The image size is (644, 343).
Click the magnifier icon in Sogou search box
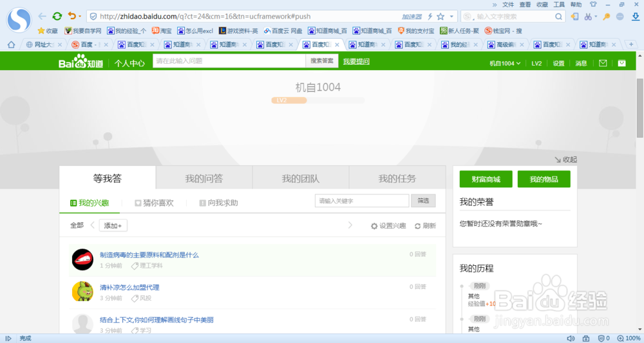(x=558, y=17)
